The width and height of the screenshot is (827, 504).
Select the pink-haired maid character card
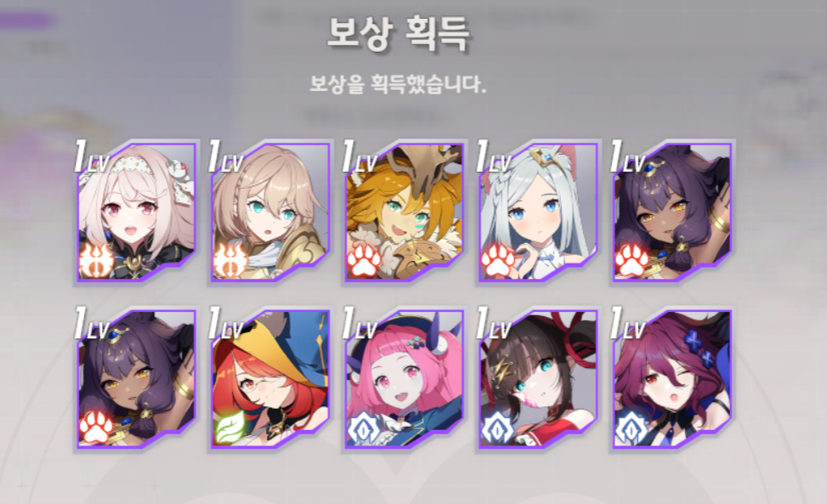(x=137, y=212)
